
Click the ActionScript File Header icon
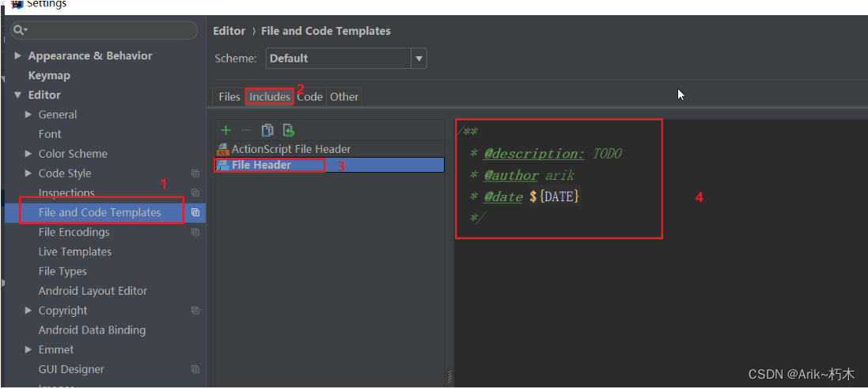point(223,149)
